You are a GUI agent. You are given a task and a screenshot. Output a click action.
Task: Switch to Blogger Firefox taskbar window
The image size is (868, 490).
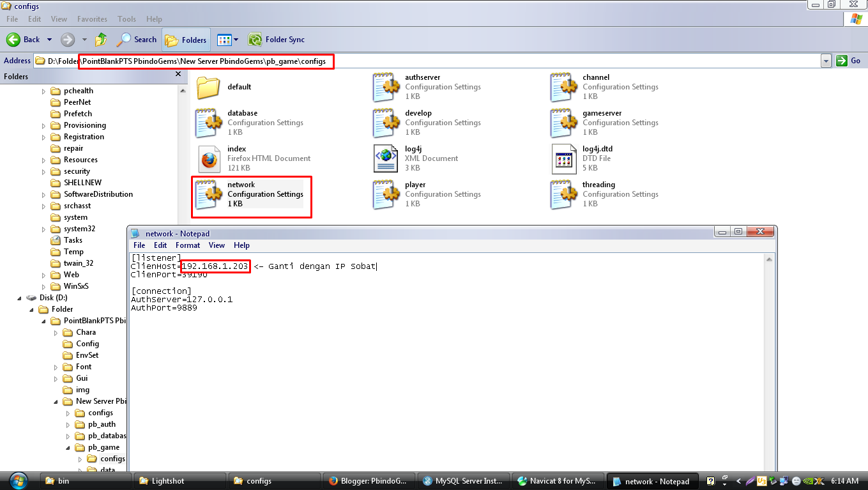(x=369, y=481)
